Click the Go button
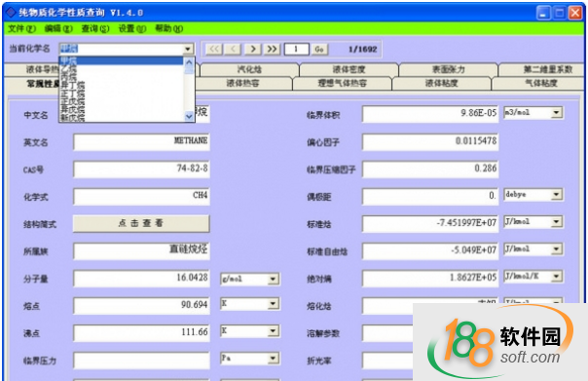The image size is (588, 381). coord(319,49)
